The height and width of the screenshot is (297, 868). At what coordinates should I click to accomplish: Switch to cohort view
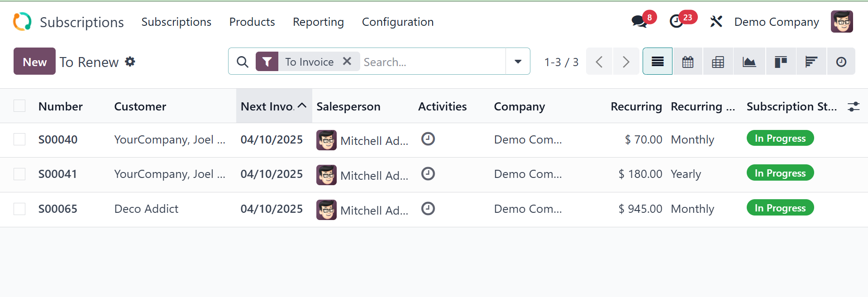(811, 62)
